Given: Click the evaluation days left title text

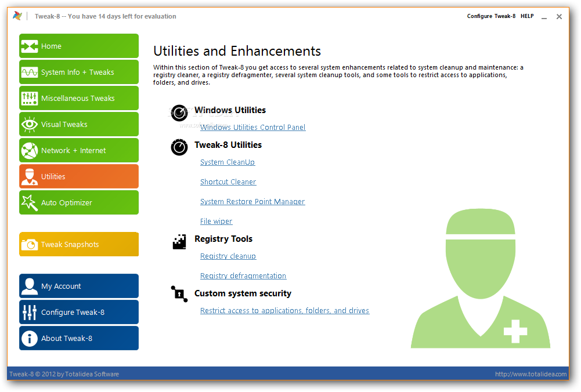Looking at the screenshot, I should (x=105, y=16).
